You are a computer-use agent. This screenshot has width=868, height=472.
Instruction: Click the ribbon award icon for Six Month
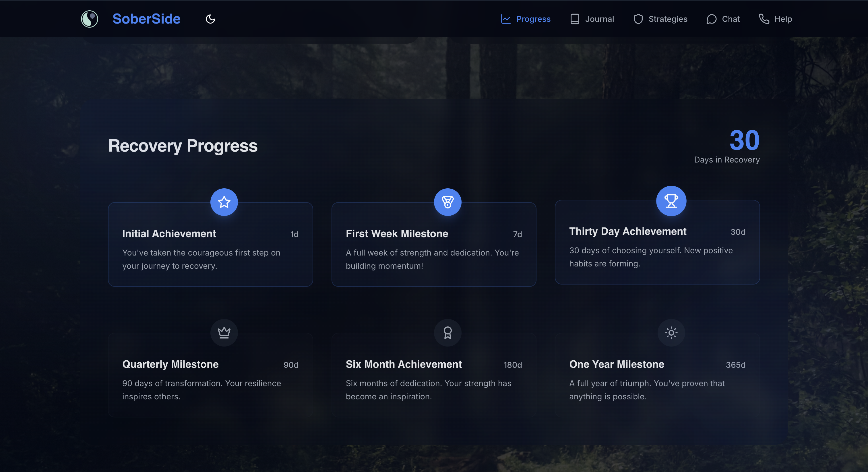pos(447,333)
